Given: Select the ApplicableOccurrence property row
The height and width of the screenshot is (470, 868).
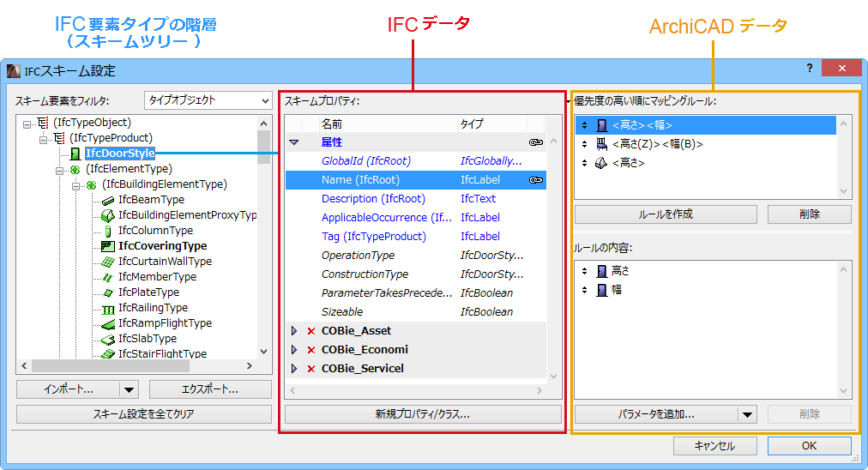Looking at the screenshot, I should pyautogui.click(x=416, y=218).
